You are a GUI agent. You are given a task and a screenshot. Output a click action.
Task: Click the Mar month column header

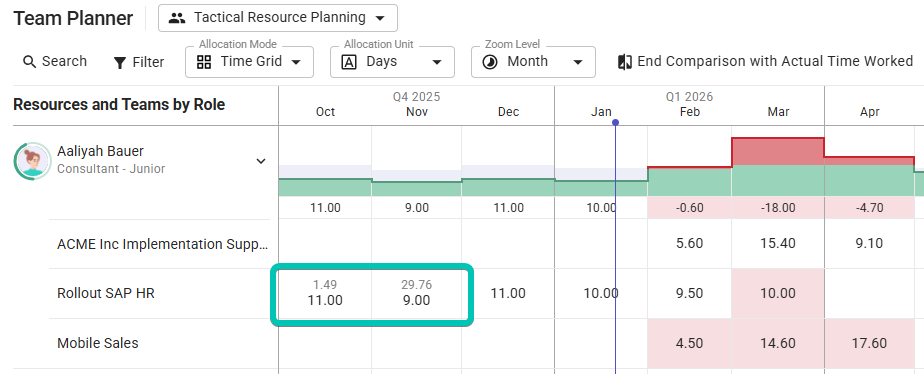click(x=778, y=112)
